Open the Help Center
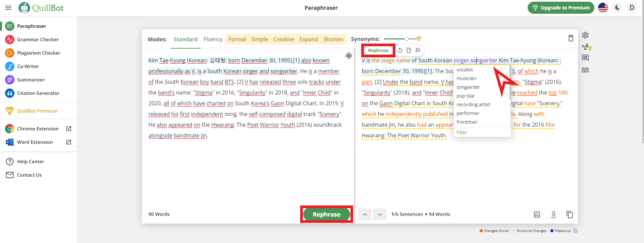 click(x=31, y=162)
